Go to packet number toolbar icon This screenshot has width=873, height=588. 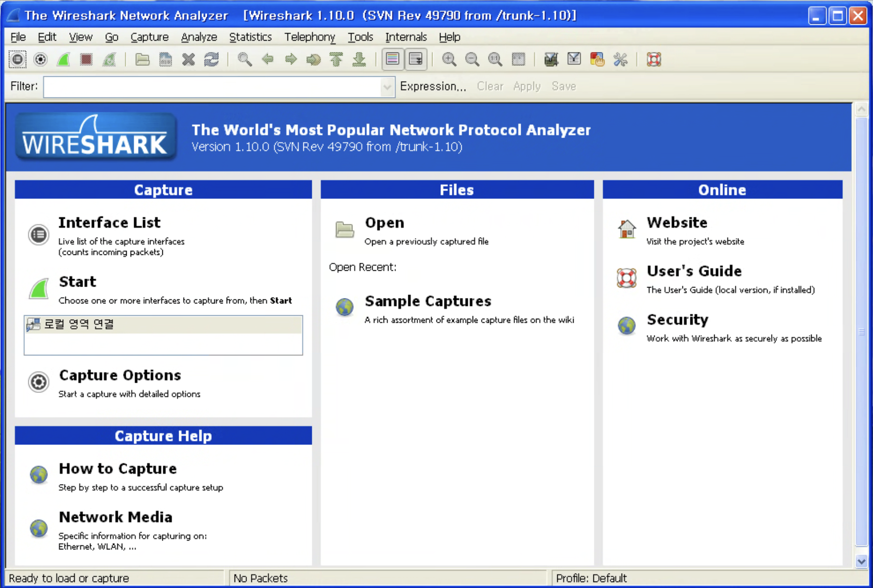(314, 60)
